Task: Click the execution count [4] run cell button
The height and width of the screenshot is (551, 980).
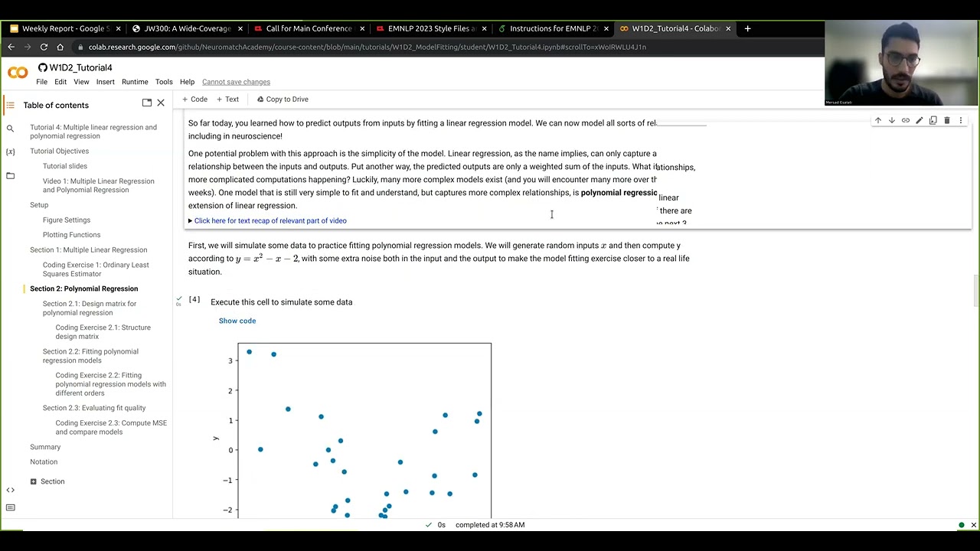Action: click(x=194, y=300)
